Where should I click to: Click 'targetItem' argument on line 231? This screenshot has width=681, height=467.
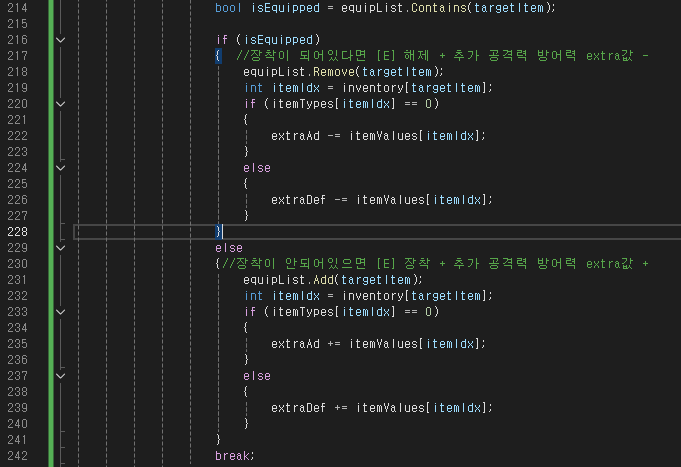376,280
